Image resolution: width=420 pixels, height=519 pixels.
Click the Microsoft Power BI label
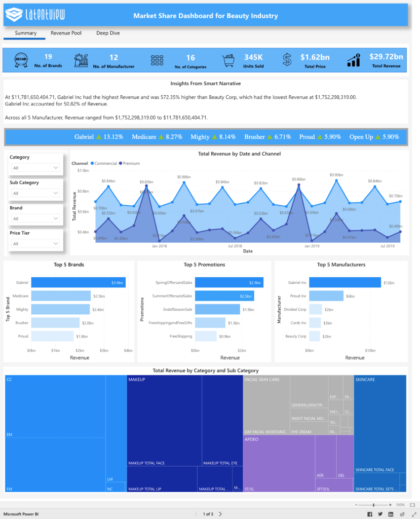tap(21, 514)
